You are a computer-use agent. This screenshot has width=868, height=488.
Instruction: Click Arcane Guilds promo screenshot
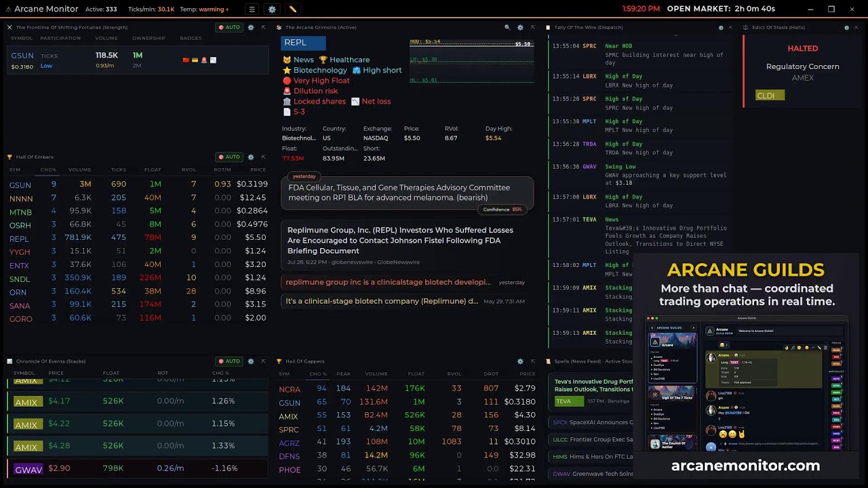(x=746, y=384)
